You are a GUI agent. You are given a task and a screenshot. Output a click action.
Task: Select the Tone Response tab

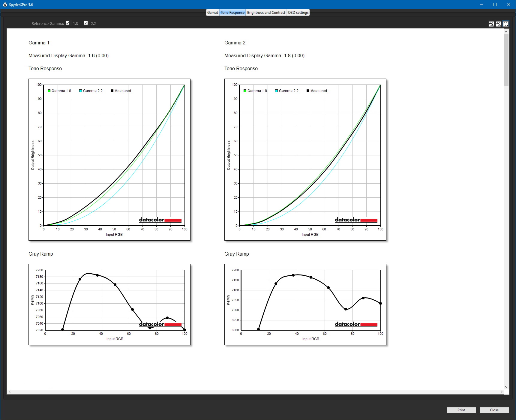(232, 13)
